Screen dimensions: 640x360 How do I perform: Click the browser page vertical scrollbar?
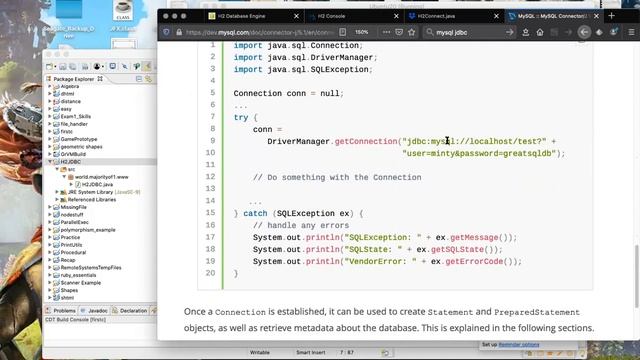tap(637, 276)
